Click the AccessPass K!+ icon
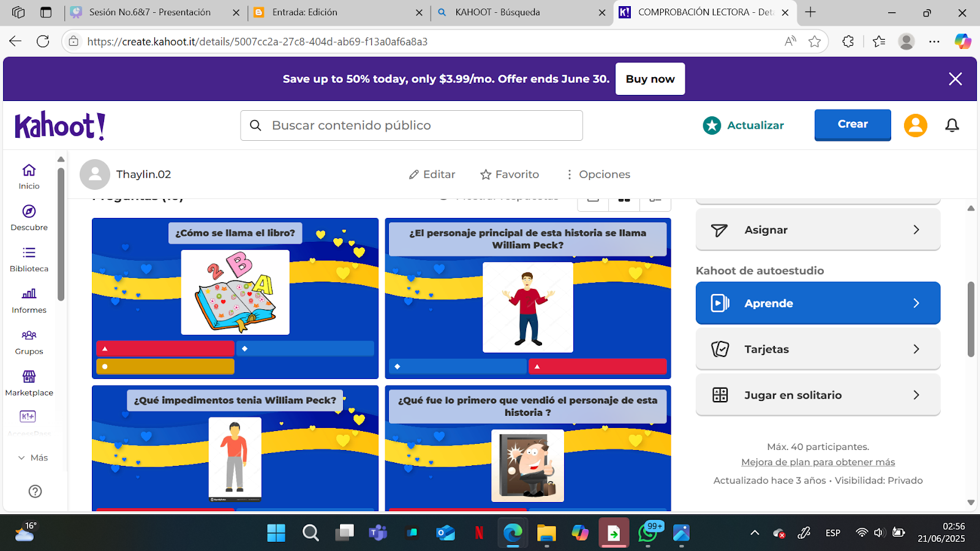The height and width of the screenshot is (551, 980). [x=28, y=416]
